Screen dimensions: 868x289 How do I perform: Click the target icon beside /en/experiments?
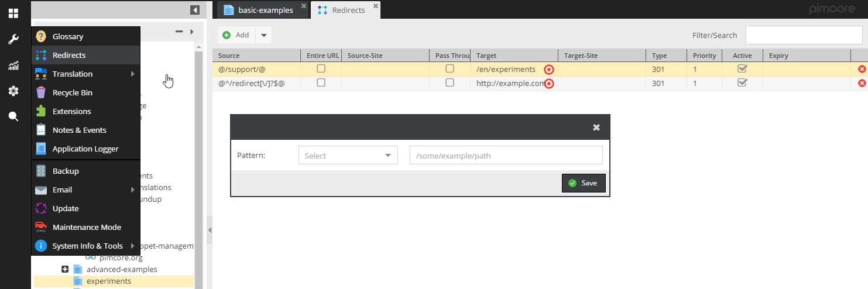(548, 70)
